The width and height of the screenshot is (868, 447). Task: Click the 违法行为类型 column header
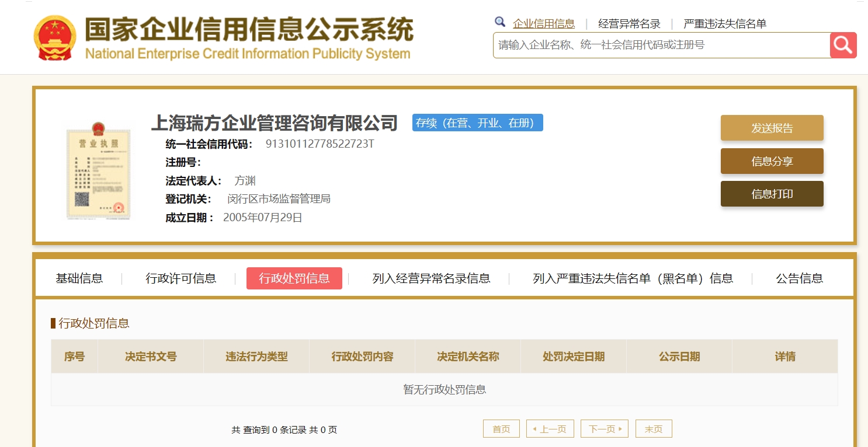point(256,357)
